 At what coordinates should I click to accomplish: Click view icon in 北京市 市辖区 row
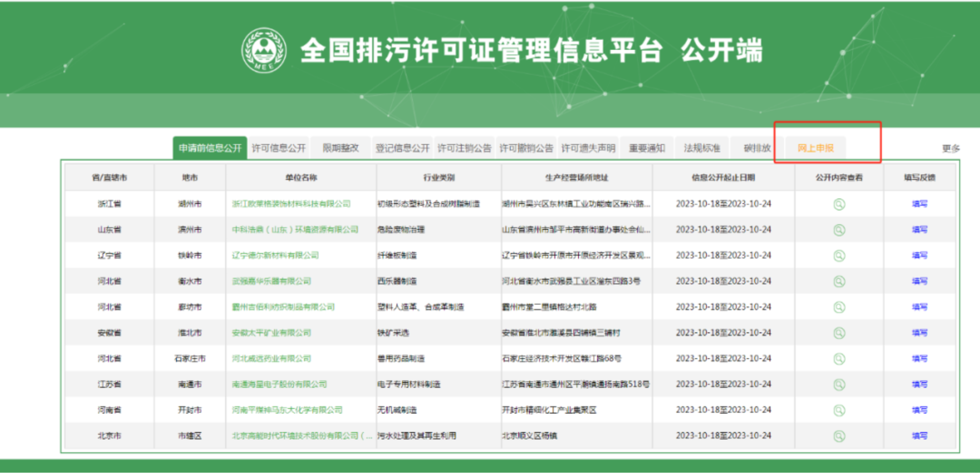point(839,436)
